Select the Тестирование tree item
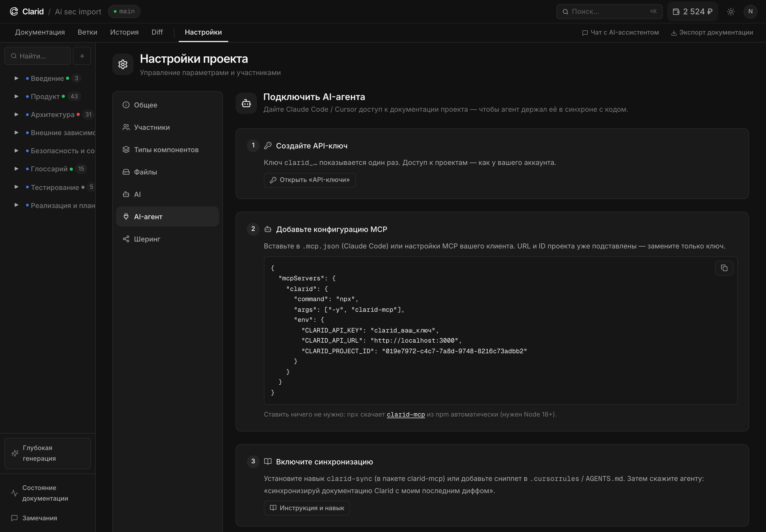Viewport: 766px width, 532px height. click(55, 187)
